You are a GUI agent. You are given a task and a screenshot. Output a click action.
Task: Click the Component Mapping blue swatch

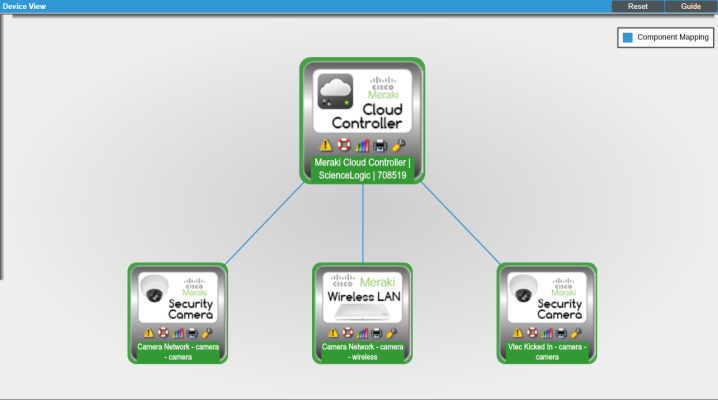pyautogui.click(x=628, y=38)
